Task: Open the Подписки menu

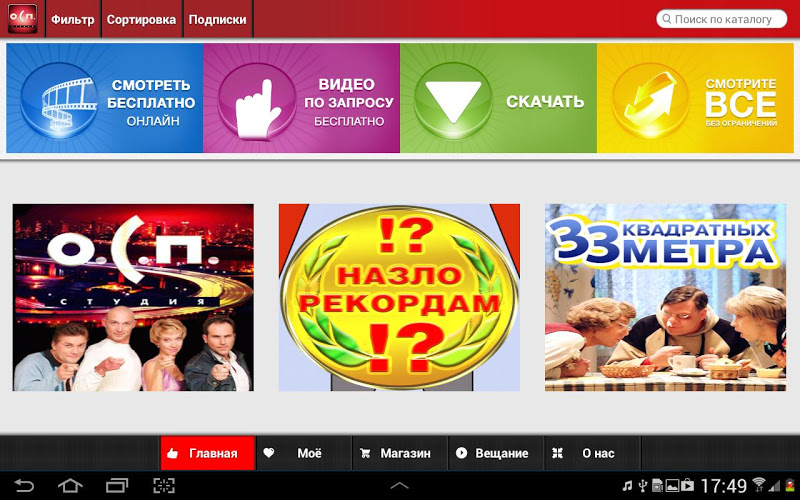Action: pyautogui.click(x=217, y=19)
